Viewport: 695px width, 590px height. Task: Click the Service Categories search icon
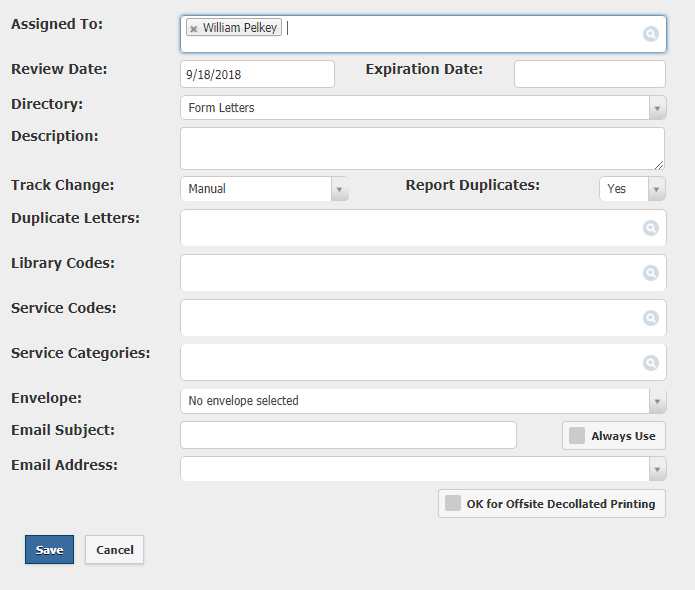(650, 363)
